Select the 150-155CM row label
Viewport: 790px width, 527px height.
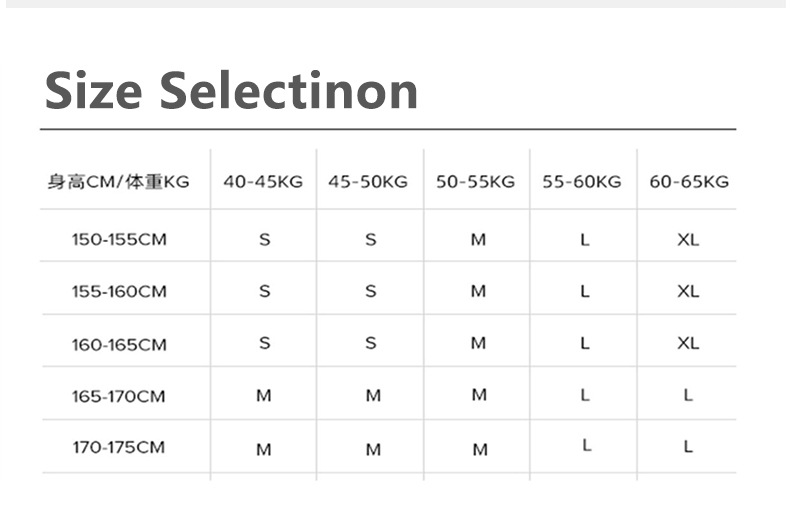click(x=119, y=240)
